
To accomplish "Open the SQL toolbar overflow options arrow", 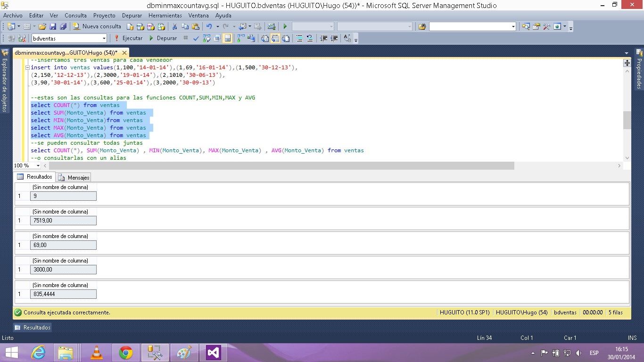I will click(x=356, y=40).
